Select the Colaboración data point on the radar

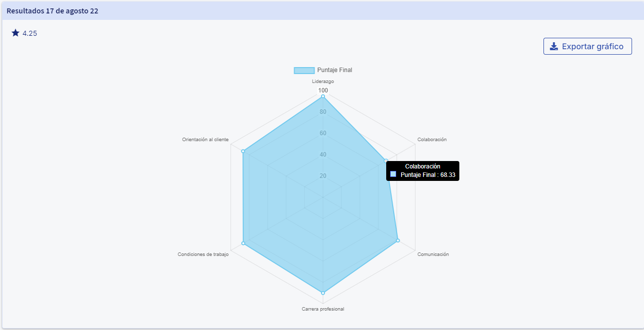coord(386,161)
